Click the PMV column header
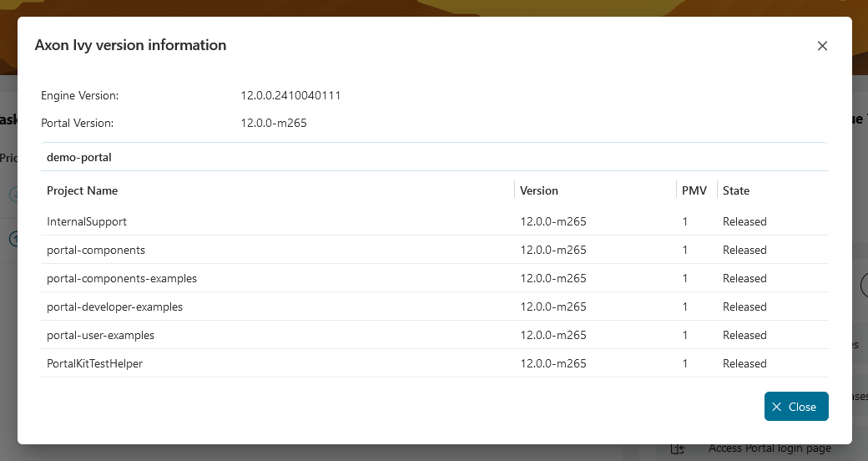This screenshot has height=461, width=868. click(694, 190)
